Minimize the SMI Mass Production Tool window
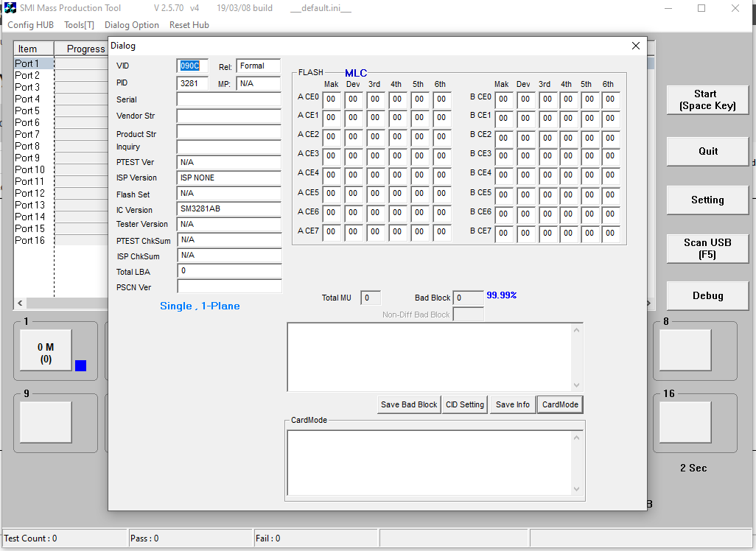This screenshot has width=756, height=551. pos(668,8)
